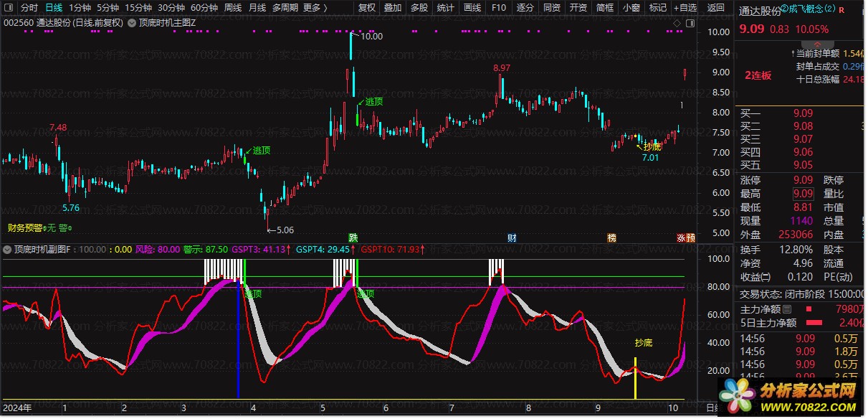Viewport: 868px width, 419px height.
Task: Select the 15分钟 period tab
Action: point(139,8)
